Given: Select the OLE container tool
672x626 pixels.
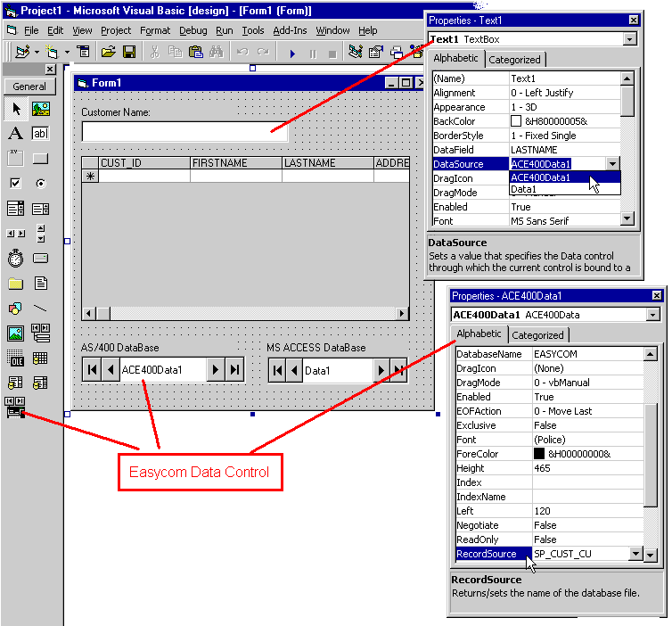Looking at the screenshot, I should (15, 358).
